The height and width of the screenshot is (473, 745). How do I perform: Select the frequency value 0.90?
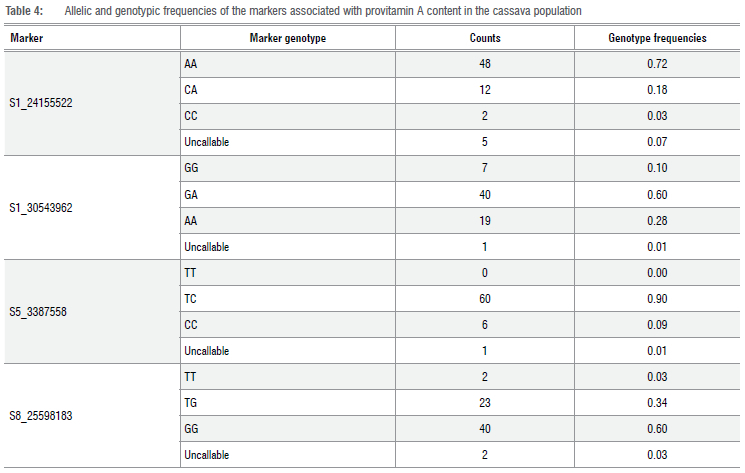[x=657, y=299]
